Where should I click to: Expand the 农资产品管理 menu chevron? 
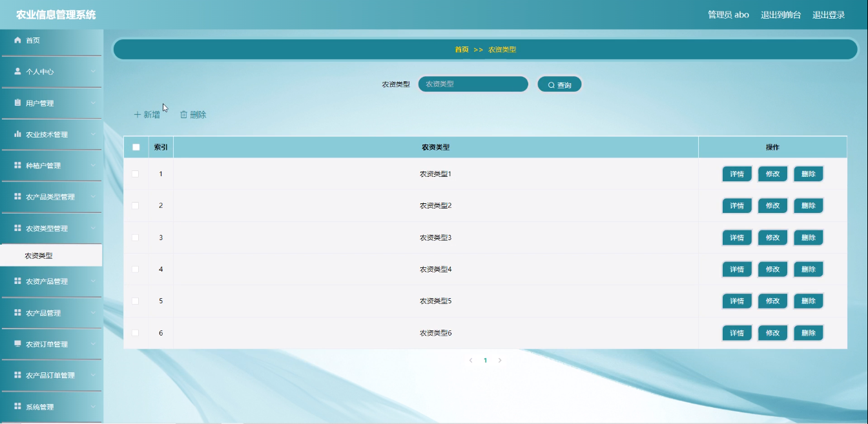tap(93, 281)
